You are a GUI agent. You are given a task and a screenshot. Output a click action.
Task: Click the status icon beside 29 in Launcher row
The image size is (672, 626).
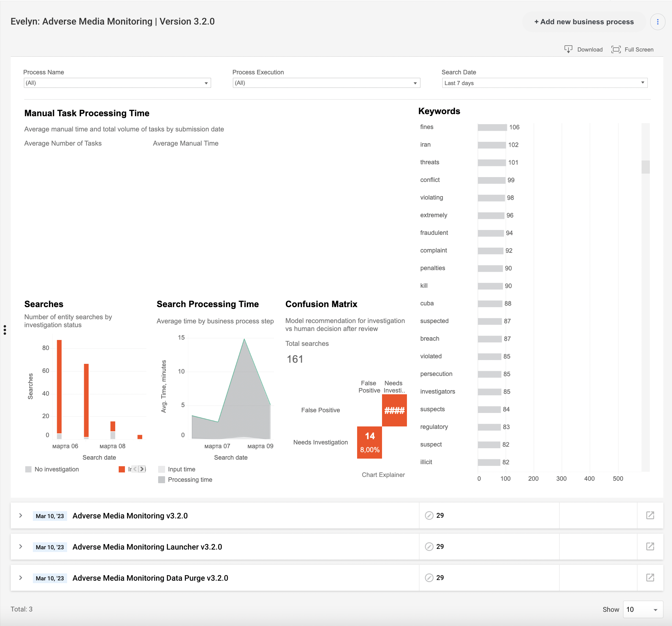tap(429, 546)
